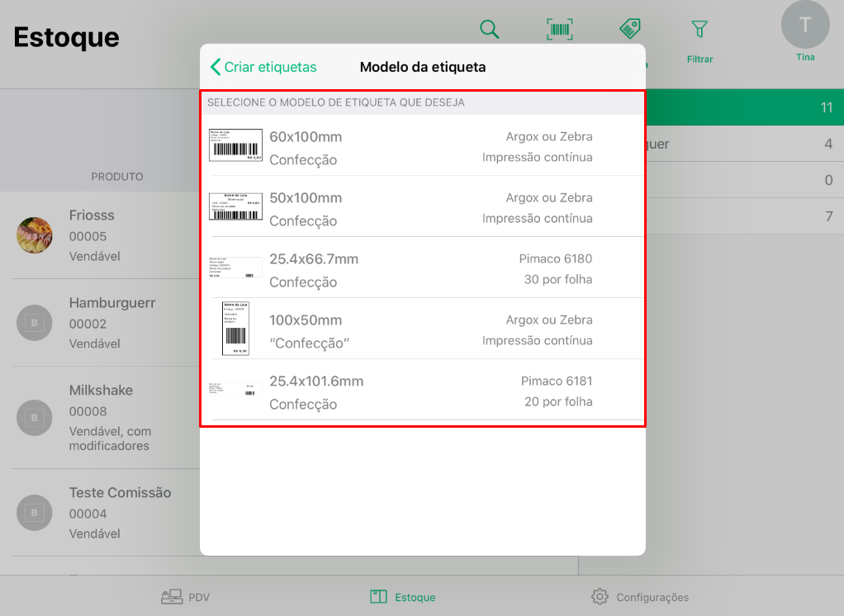
Task: Select the category row showing 7
Action: click(745, 216)
